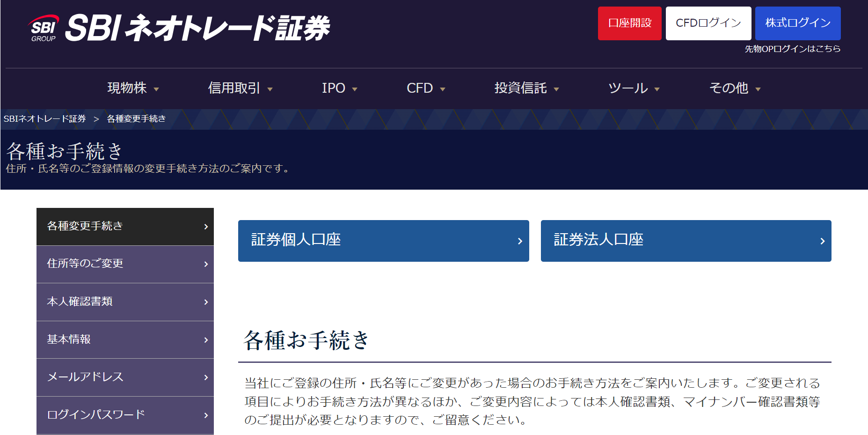Select ログインパスワード in the sidebar
This screenshot has height=435, width=868.
(125, 415)
